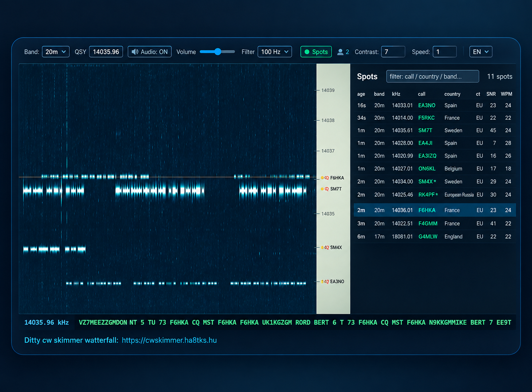Select the highlighted F6HKA callsign in table
532x392 pixels.
click(x=427, y=210)
